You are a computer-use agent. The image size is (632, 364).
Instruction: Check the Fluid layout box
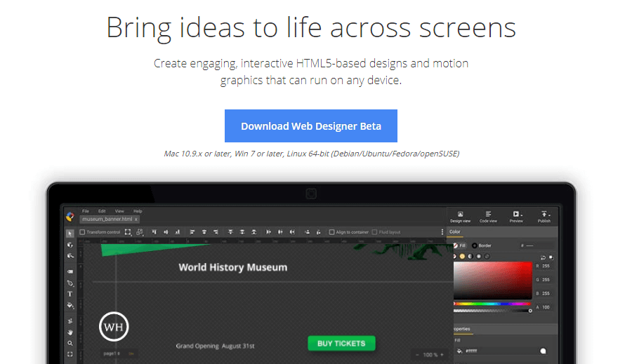pos(374,232)
